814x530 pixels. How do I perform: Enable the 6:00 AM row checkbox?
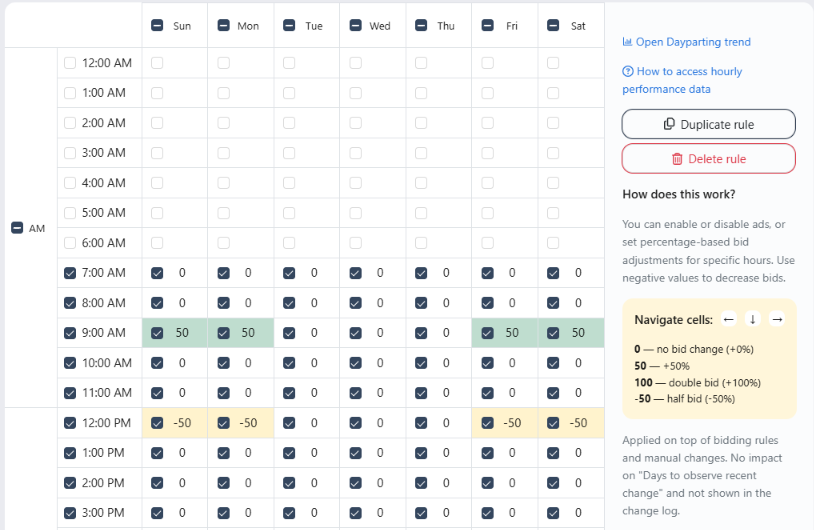(x=70, y=243)
